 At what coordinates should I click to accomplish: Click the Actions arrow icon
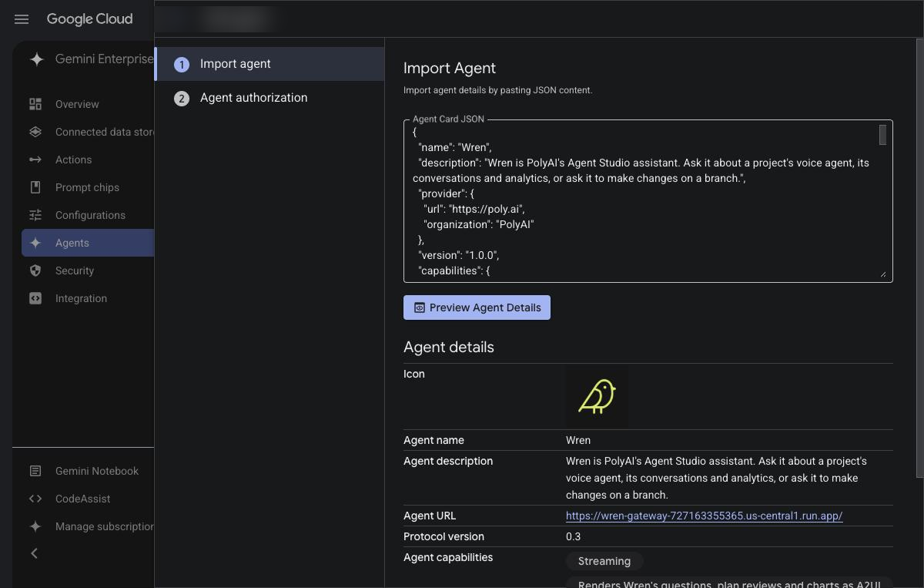point(35,160)
